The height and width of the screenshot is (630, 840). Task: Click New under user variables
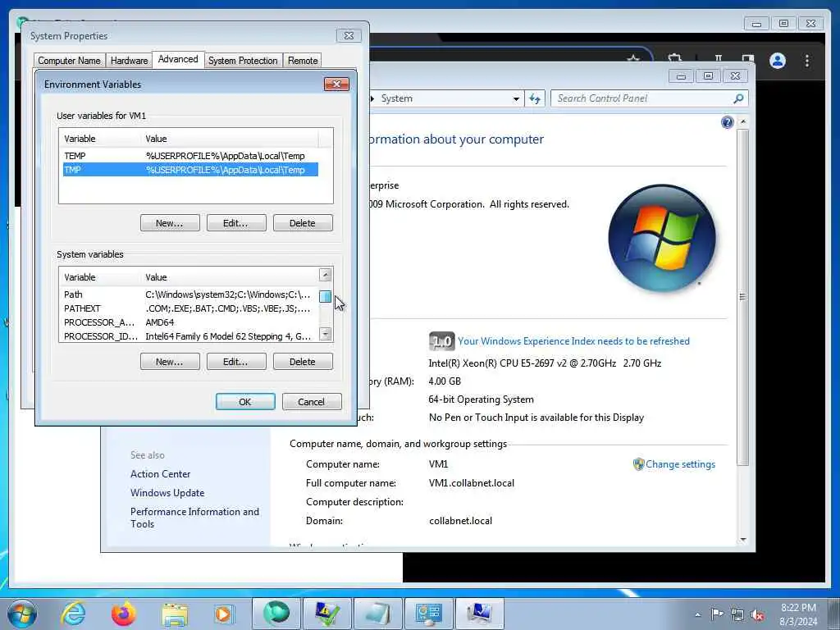[170, 223]
